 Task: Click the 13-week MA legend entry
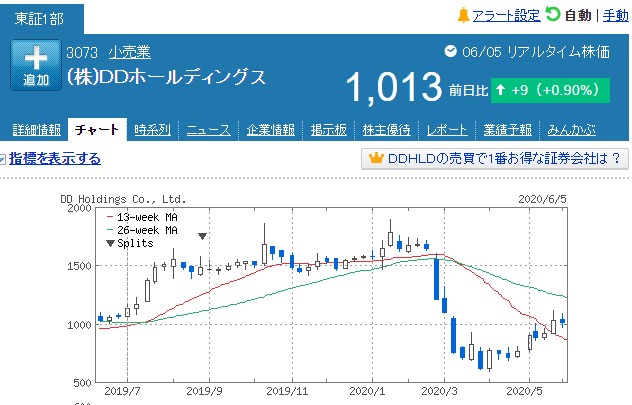(x=142, y=217)
